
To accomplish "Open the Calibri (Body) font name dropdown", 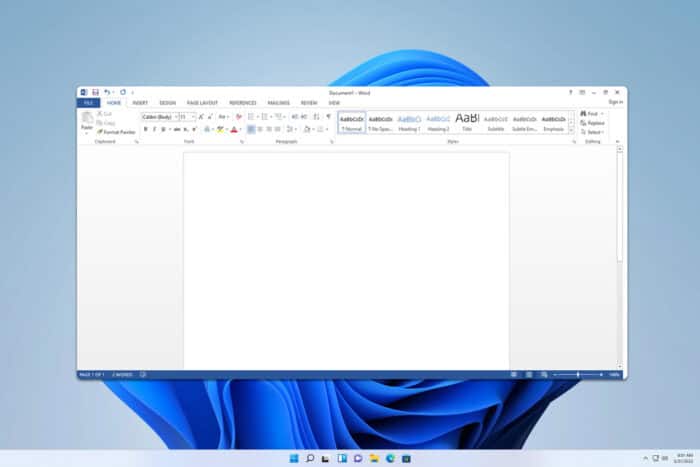I will [159, 116].
